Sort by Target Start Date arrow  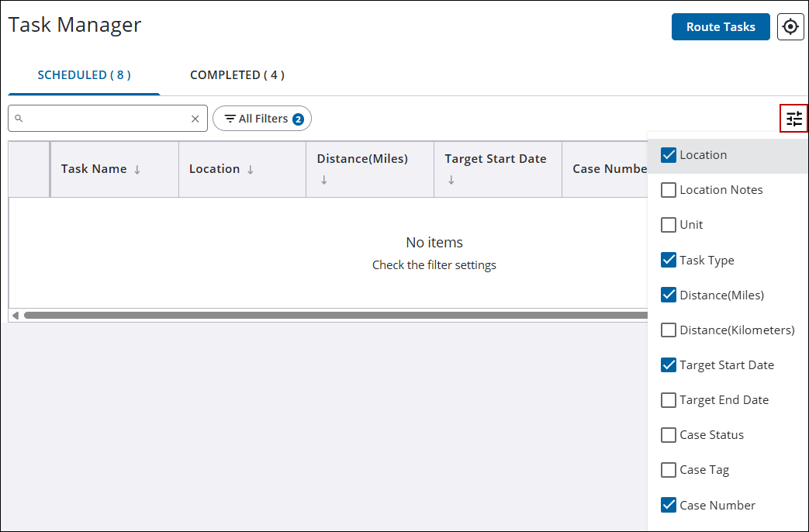[451, 180]
